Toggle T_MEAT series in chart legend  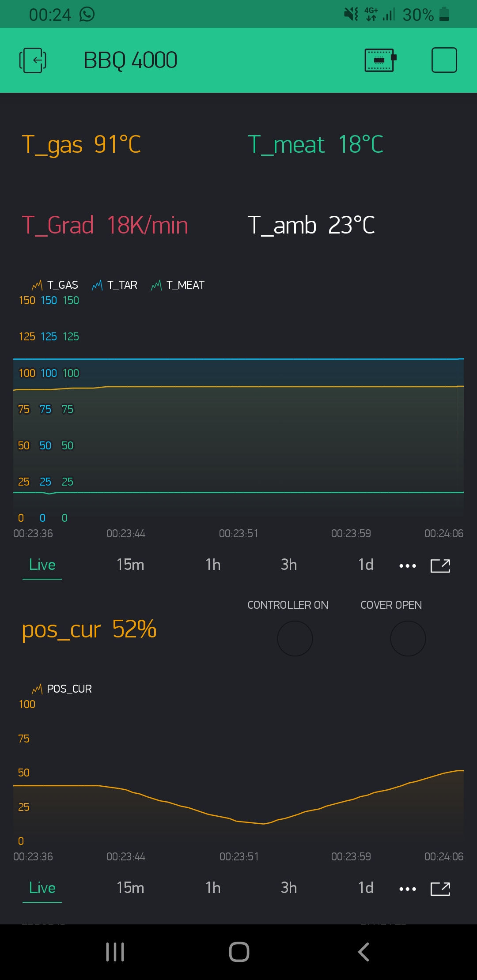(178, 285)
